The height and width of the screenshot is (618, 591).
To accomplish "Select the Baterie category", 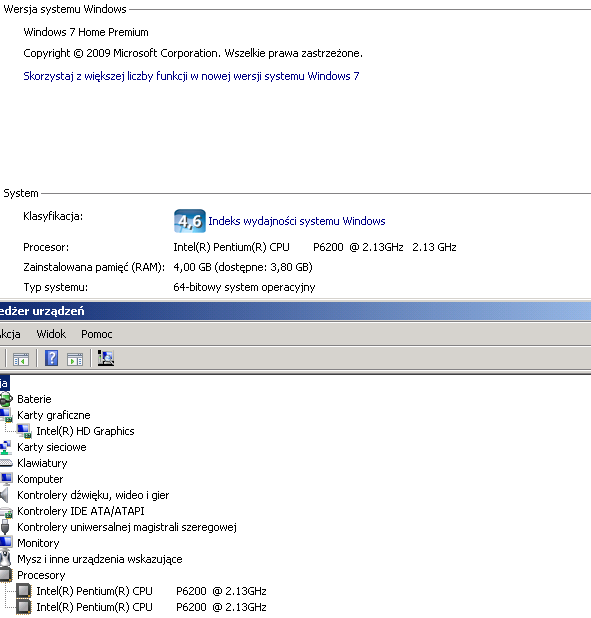I will click(x=34, y=399).
